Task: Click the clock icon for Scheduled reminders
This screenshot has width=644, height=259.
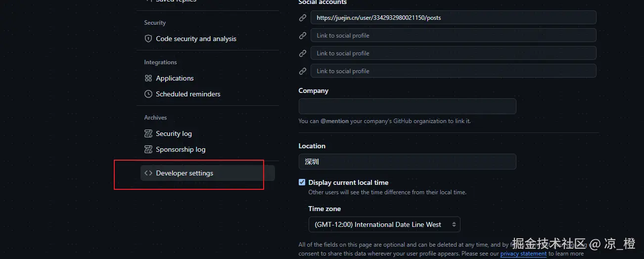Action: (x=148, y=94)
